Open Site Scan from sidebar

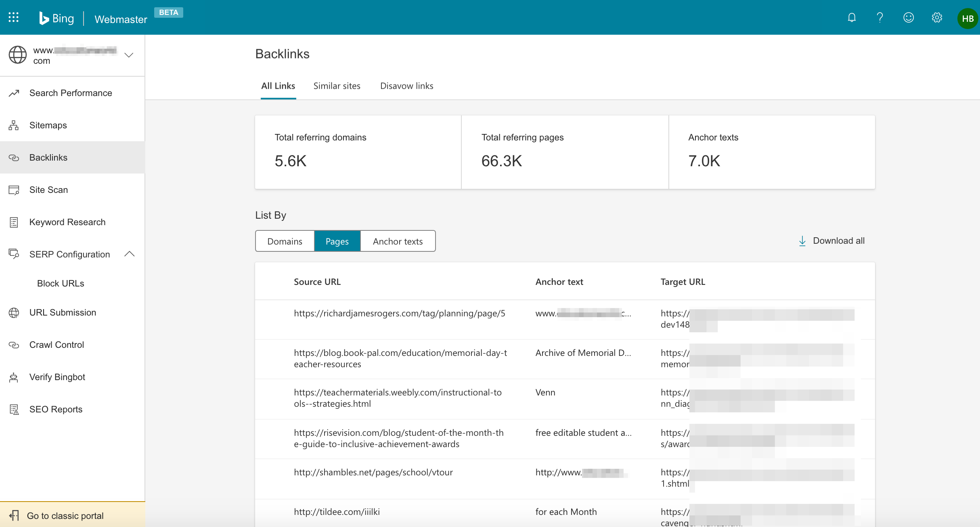click(48, 190)
